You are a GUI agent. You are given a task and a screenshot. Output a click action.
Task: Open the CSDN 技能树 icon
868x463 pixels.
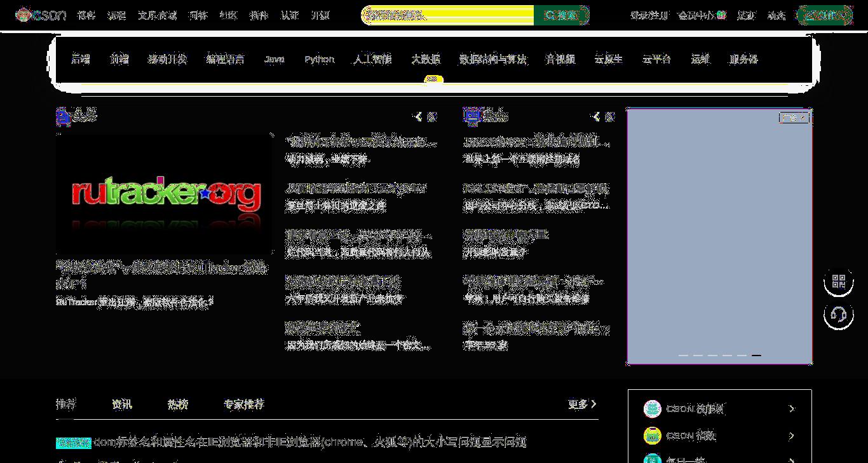(x=652, y=409)
